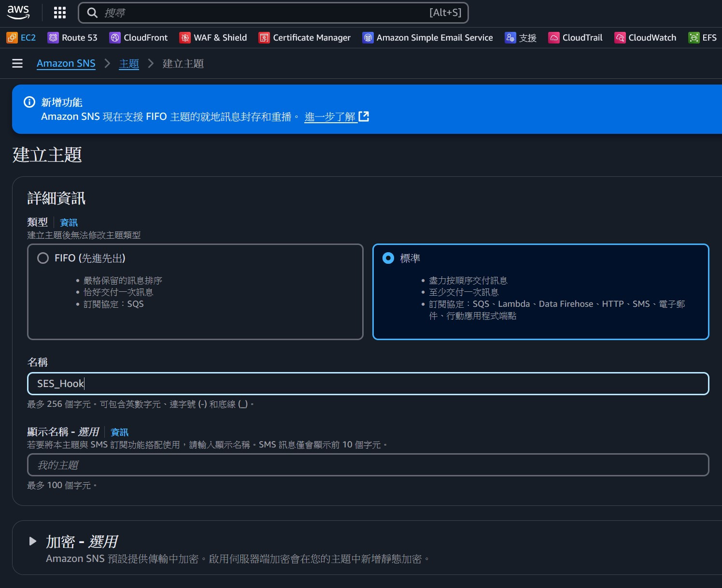The image size is (722, 588).
Task: Click the 建立主題 breadcrumb current page text
Action: [x=183, y=64]
